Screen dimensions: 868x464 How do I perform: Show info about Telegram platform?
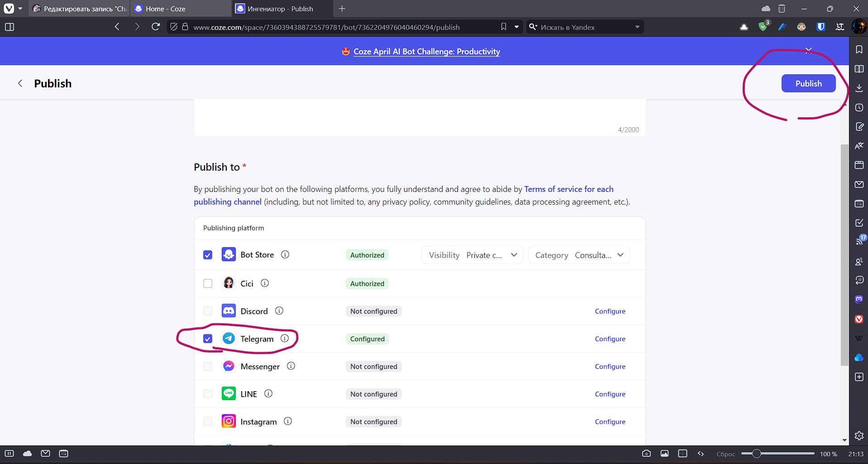tap(285, 338)
